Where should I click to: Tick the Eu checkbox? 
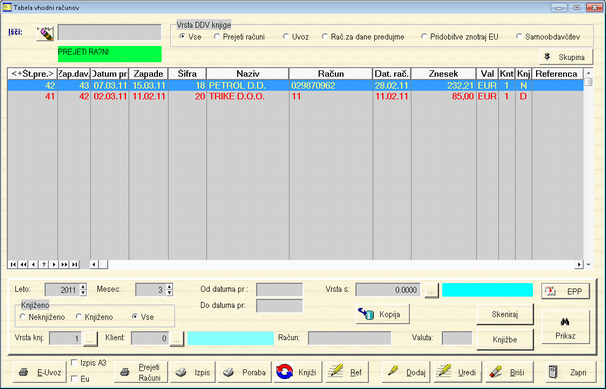[x=75, y=379]
